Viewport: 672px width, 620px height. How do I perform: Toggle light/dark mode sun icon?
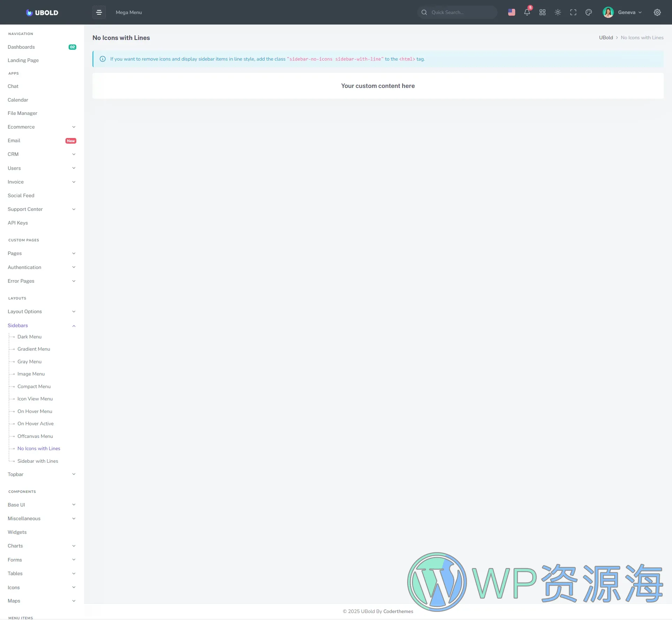pyautogui.click(x=558, y=12)
